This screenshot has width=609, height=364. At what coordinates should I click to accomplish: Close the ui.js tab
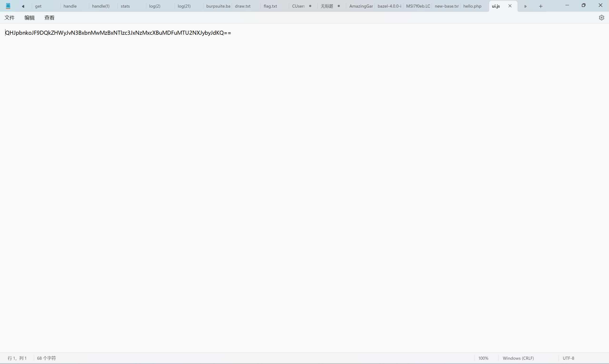(x=510, y=6)
